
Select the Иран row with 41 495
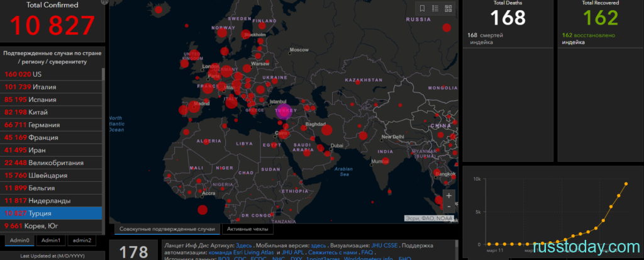coord(51,150)
